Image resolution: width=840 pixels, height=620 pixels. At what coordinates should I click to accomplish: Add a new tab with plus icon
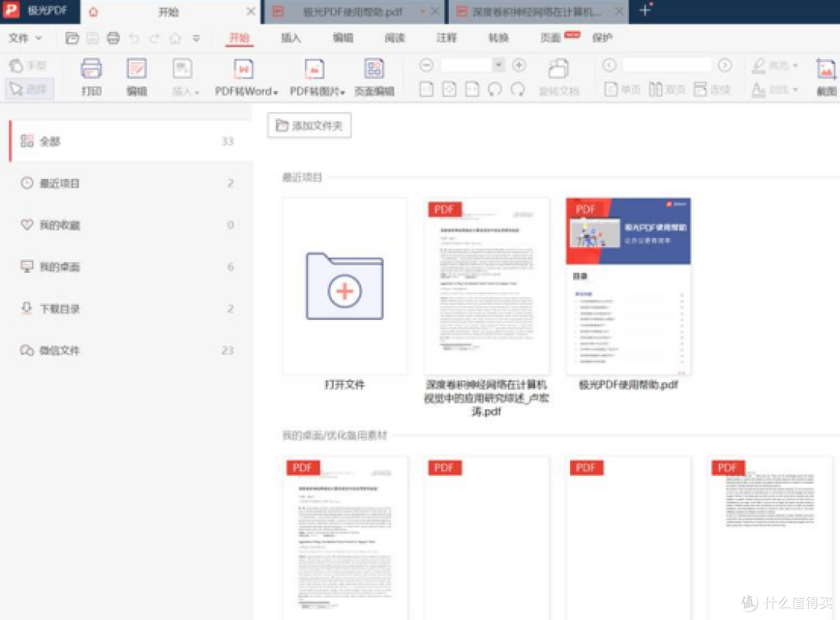(x=646, y=10)
